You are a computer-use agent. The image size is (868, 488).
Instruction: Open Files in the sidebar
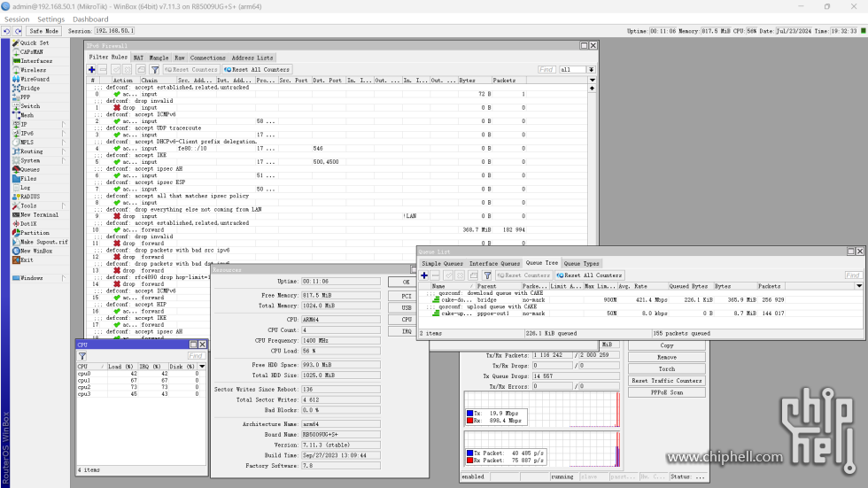[28, 179]
